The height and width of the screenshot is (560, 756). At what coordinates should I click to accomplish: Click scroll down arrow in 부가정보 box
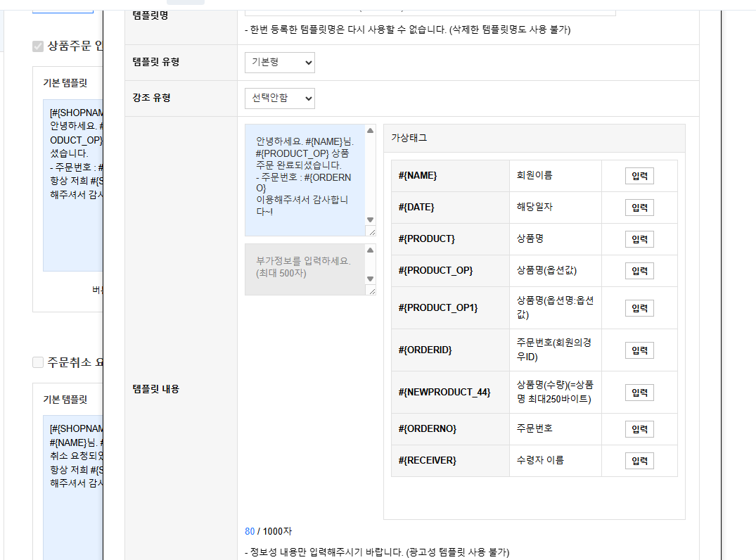coord(371,279)
